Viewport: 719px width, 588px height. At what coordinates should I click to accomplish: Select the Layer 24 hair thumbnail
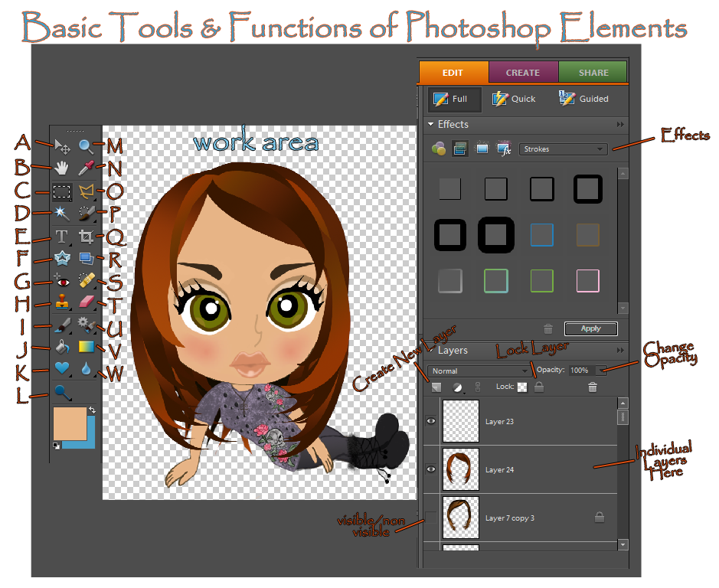point(460,469)
